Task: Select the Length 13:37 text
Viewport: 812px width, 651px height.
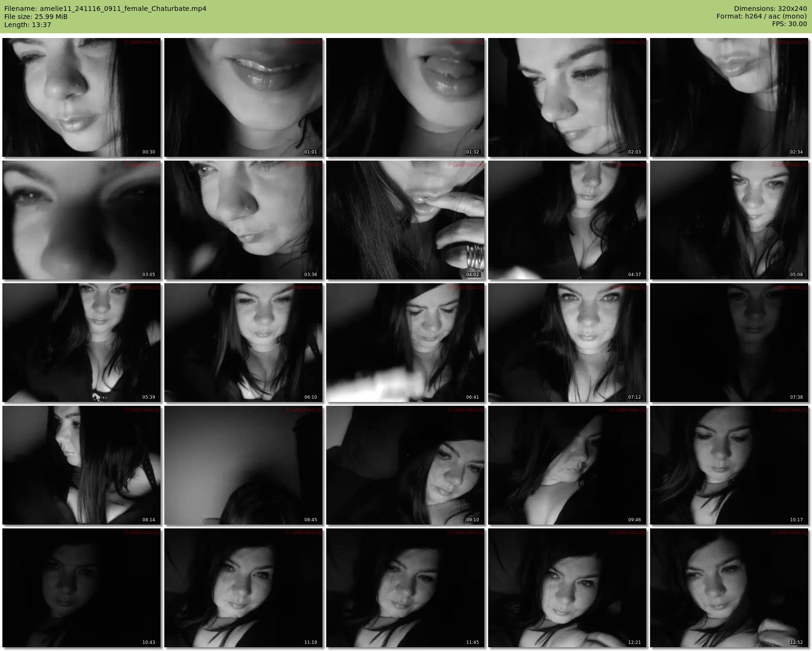Action: click(x=28, y=25)
